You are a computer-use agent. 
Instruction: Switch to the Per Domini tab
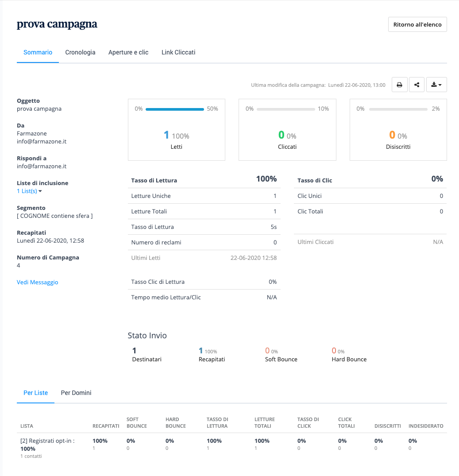coord(76,393)
